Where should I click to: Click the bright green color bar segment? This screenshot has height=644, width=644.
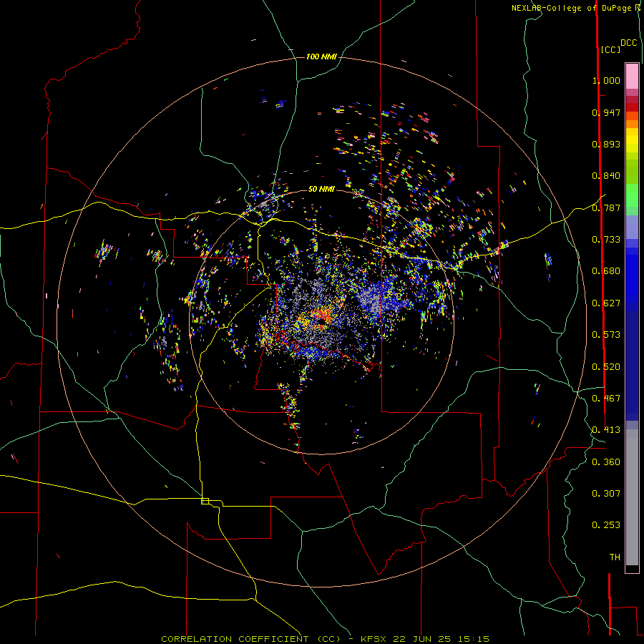click(x=632, y=195)
